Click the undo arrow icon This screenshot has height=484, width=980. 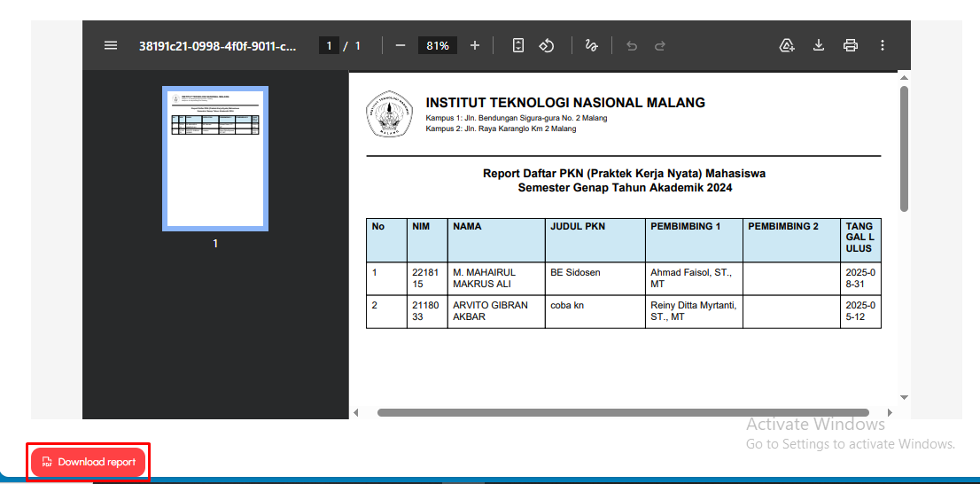[x=631, y=45]
